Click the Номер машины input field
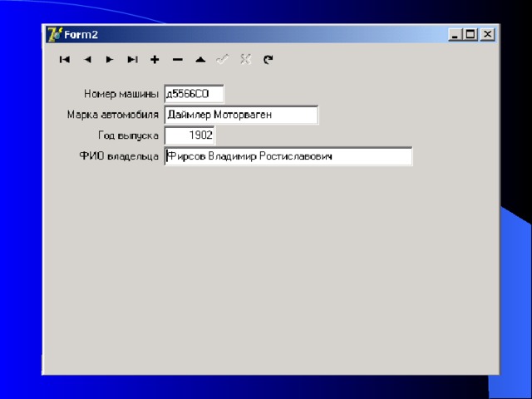The width and height of the screenshot is (532, 399). (x=195, y=94)
